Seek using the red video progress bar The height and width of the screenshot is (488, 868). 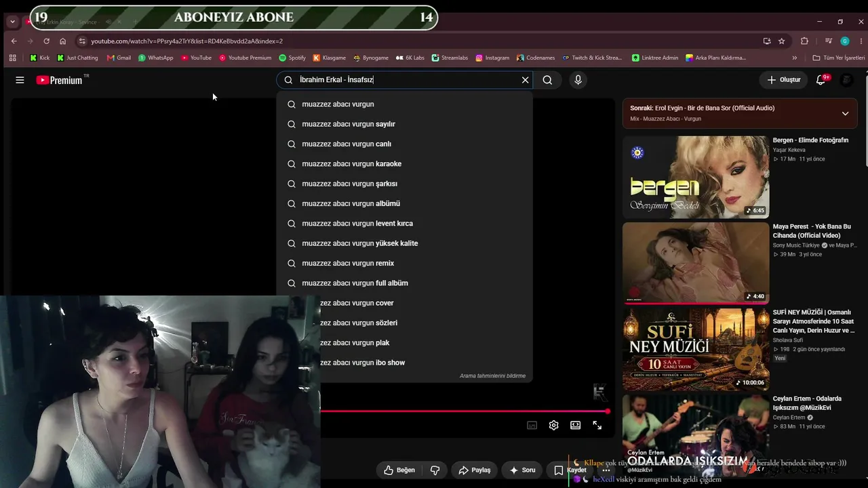click(464, 411)
